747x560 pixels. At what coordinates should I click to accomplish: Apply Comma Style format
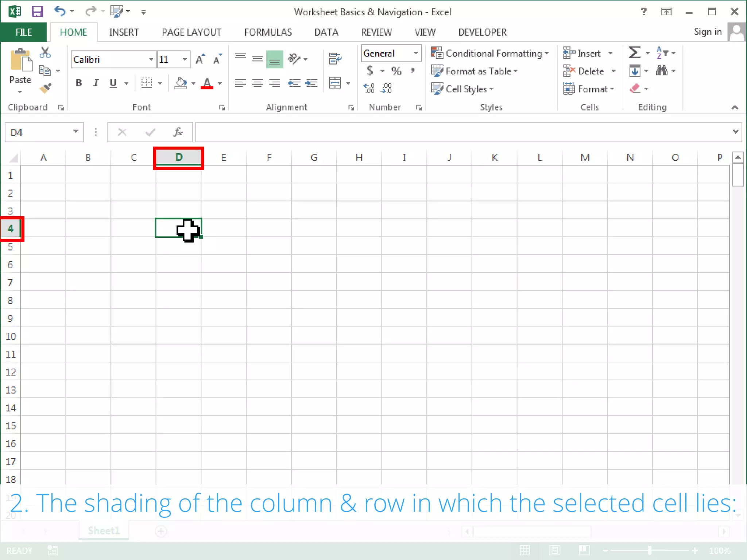pos(413,70)
